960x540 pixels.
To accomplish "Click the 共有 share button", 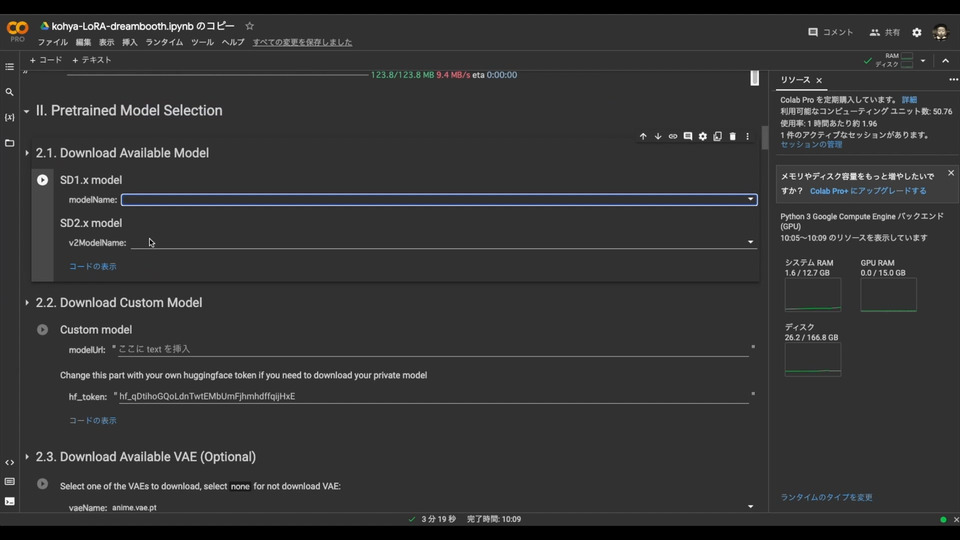I will 885,32.
